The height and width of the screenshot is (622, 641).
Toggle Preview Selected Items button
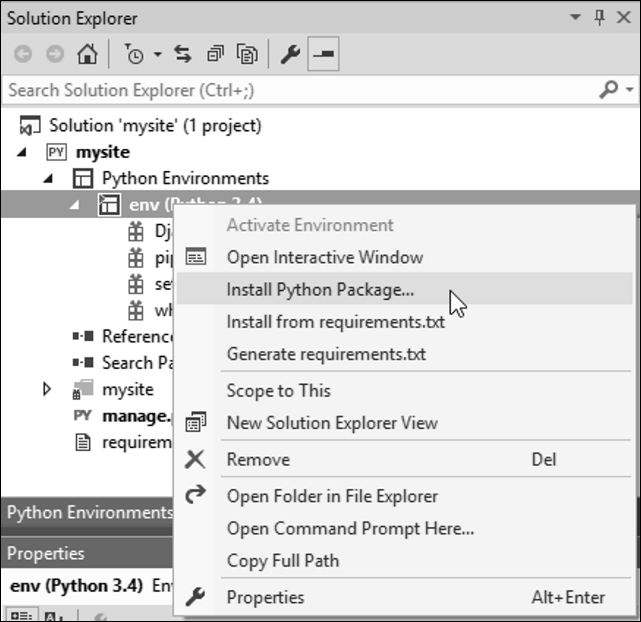323,54
